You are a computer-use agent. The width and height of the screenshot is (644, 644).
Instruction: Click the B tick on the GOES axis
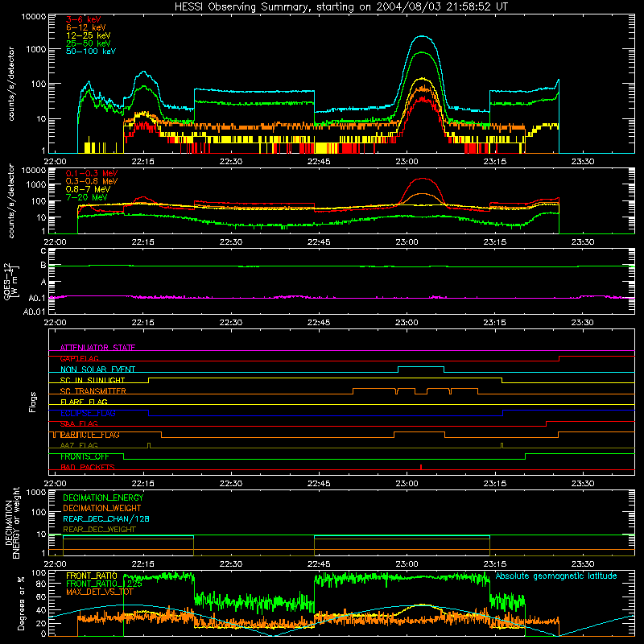pyautogui.click(x=43, y=266)
